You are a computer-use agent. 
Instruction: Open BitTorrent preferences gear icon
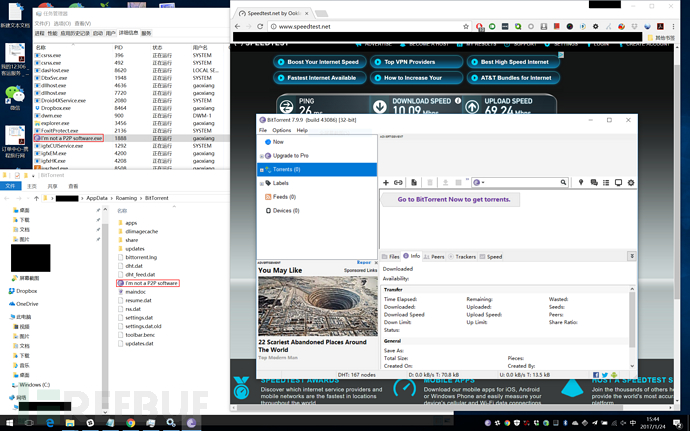click(631, 182)
